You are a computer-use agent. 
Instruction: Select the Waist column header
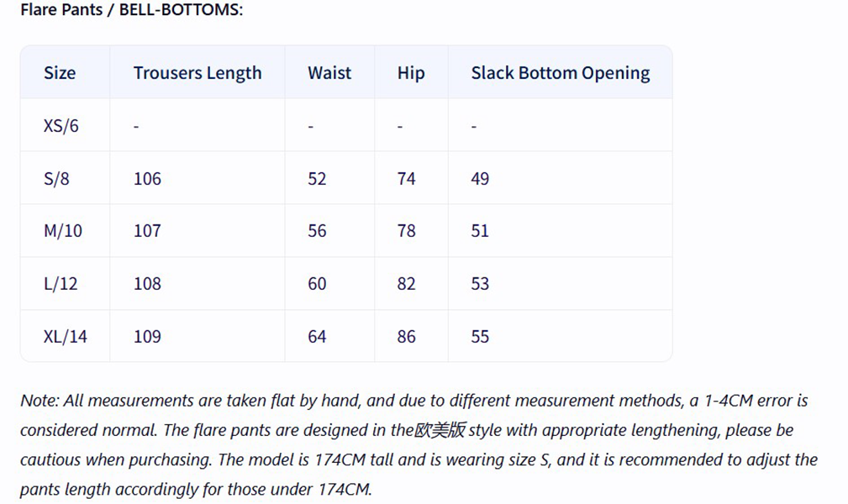pos(329,73)
